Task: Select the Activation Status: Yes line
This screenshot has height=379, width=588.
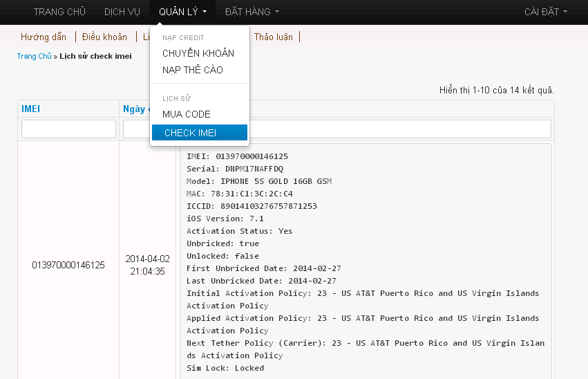Action: pyautogui.click(x=239, y=231)
